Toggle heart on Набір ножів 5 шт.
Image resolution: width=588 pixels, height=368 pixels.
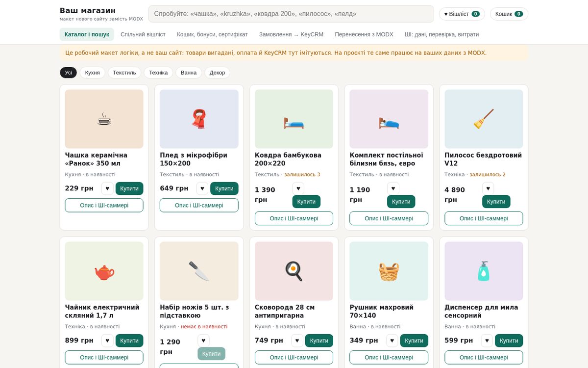(x=203, y=341)
